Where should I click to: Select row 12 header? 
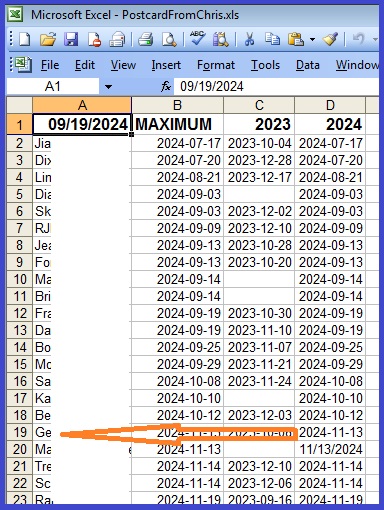point(19,313)
